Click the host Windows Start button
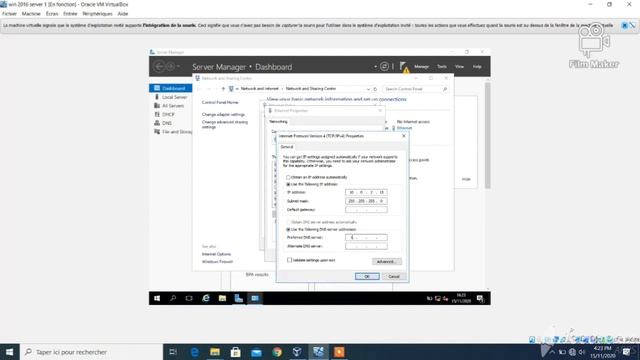The width and height of the screenshot is (640, 360). pos(9,352)
